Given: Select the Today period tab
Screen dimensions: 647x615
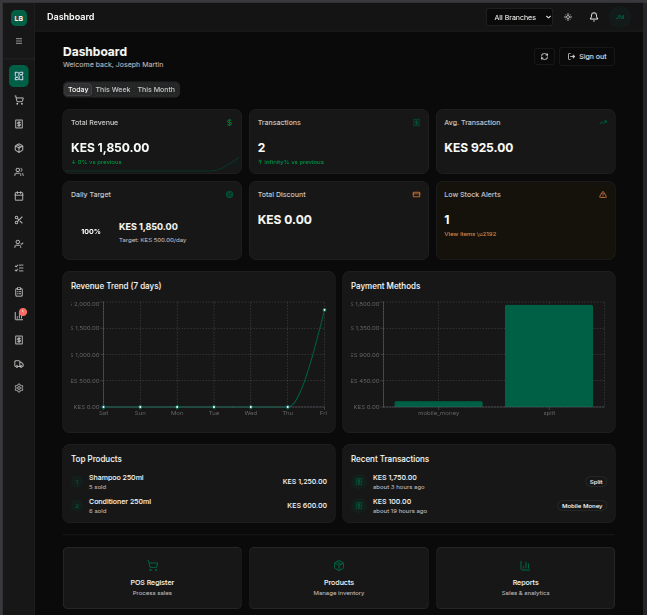Looking at the screenshot, I should tap(78, 90).
